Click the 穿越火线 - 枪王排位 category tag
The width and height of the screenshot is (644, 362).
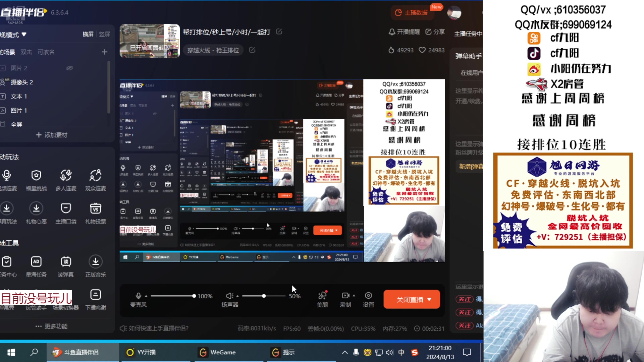213,50
